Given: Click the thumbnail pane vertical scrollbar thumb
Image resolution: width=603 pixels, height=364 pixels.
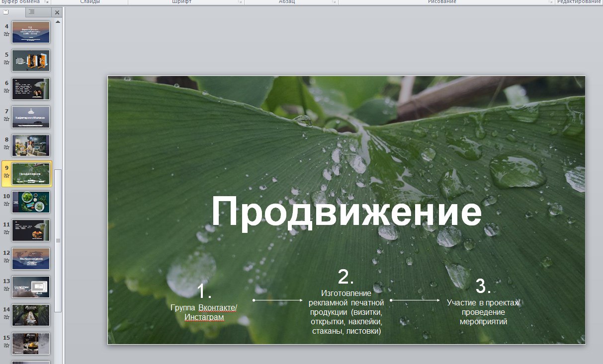Looking at the screenshot, I should click(x=58, y=240).
